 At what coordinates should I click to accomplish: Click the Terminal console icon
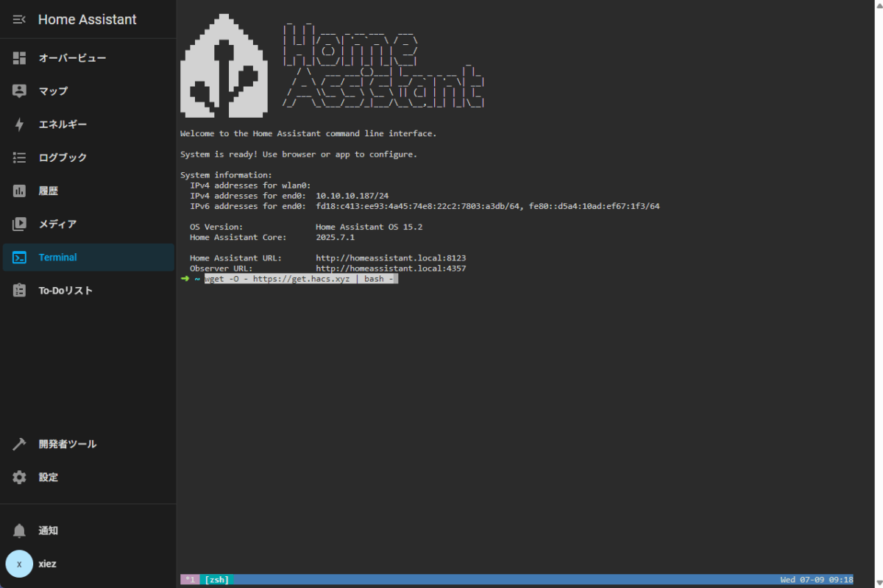click(19, 257)
